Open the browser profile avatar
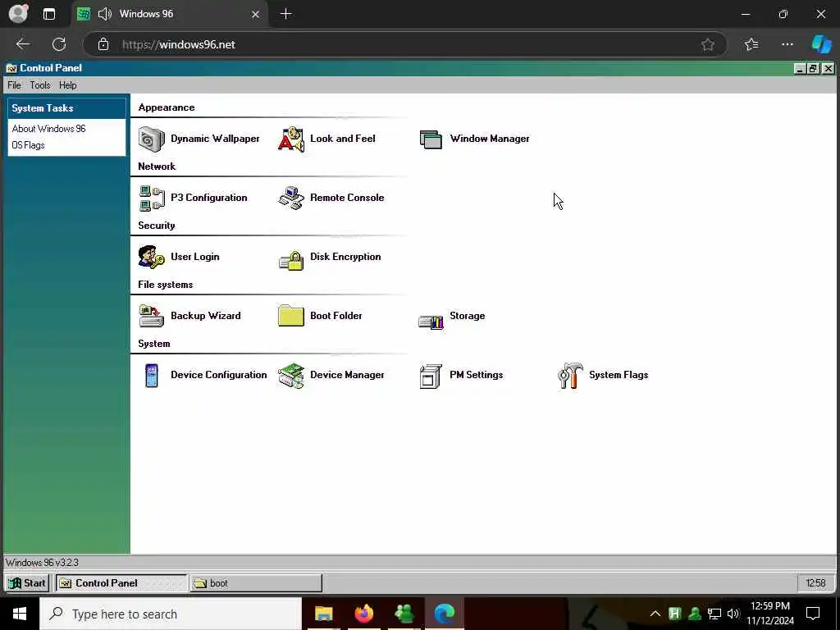The height and width of the screenshot is (630, 840). [19, 13]
